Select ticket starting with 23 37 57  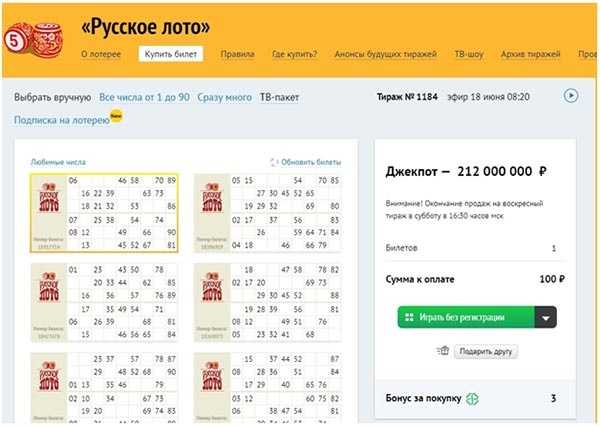click(x=104, y=387)
